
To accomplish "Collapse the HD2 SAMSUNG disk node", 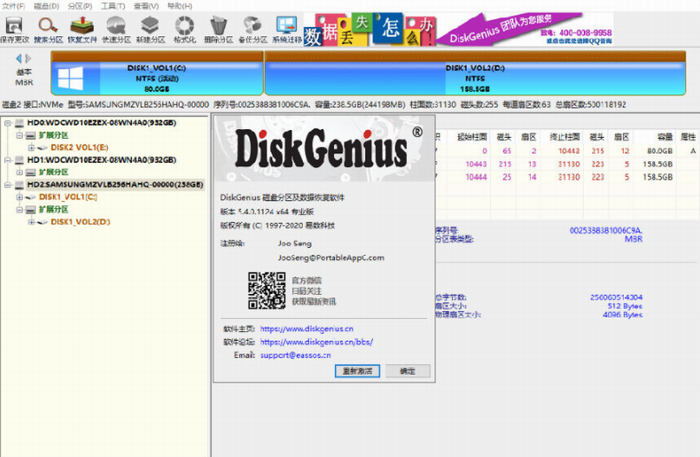I will (x=8, y=184).
